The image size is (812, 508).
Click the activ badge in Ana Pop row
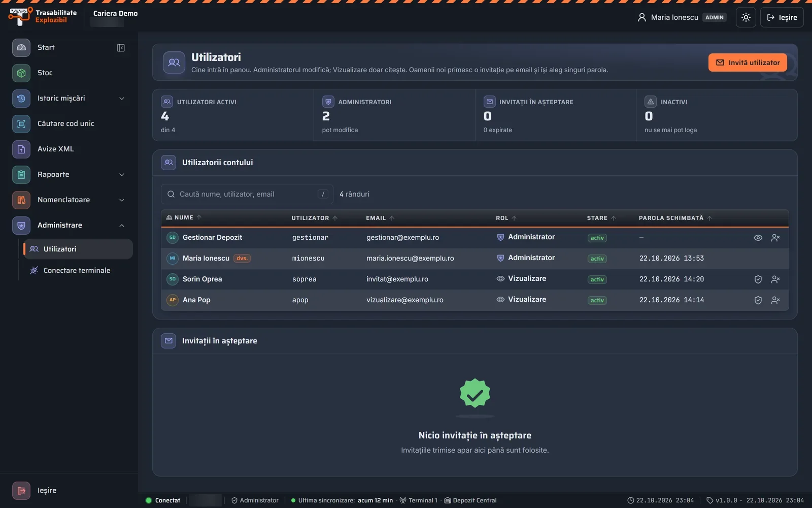tap(597, 300)
